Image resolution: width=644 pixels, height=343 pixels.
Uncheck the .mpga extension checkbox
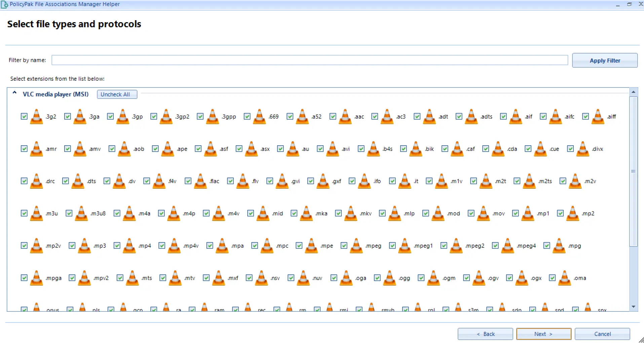[24, 278]
